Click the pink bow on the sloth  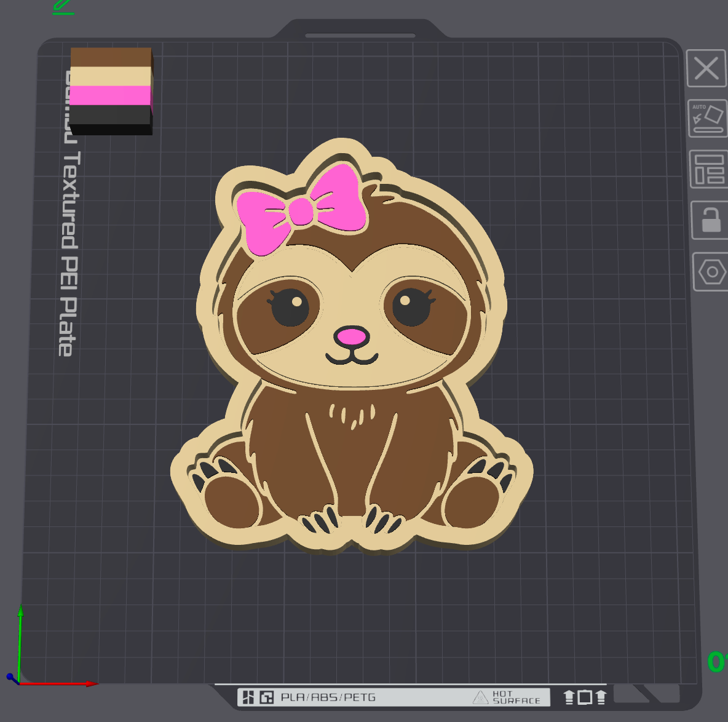coord(302,208)
